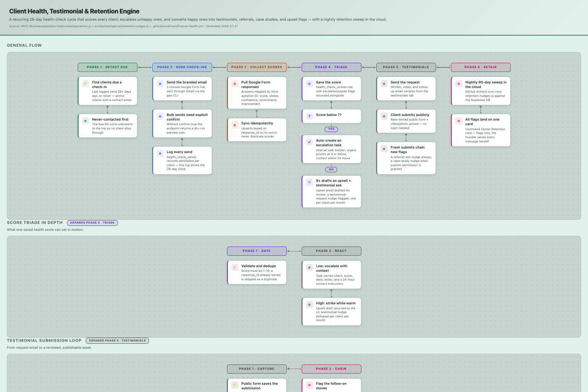Screen dimensions: 588x392
Task: Select the 'Phase 3 · Collect Scores' header
Action: coord(257,67)
